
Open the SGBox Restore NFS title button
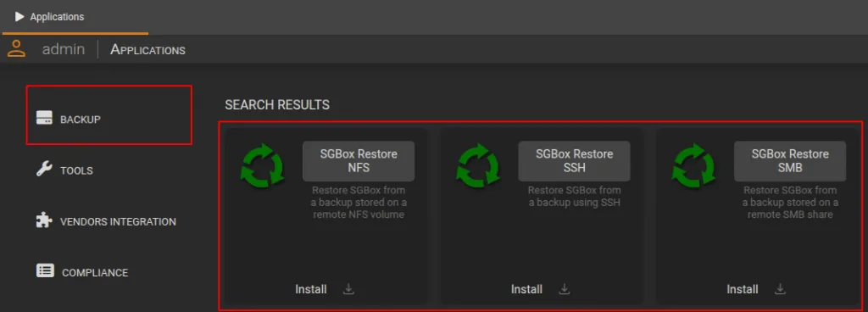coord(359,161)
